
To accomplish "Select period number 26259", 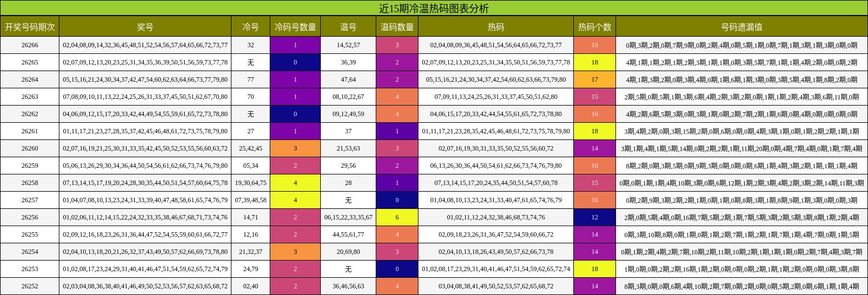I will point(30,166).
